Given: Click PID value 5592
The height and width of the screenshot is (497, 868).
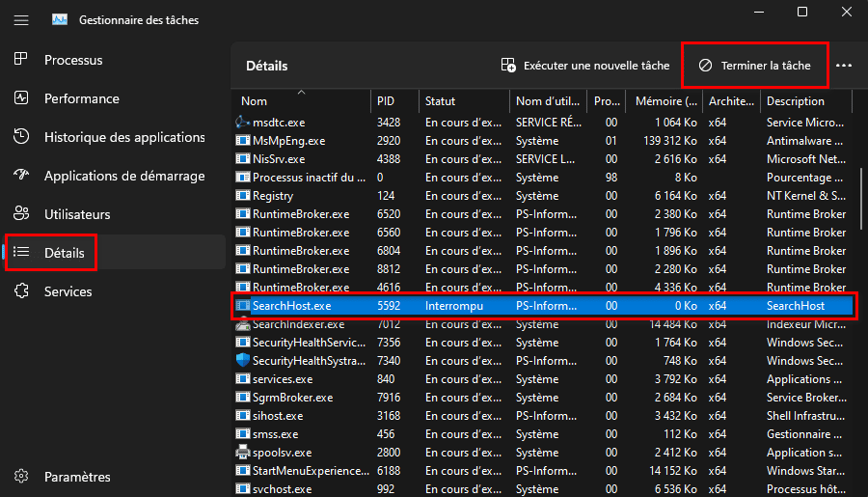Looking at the screenshot, I should pos(388,306).
